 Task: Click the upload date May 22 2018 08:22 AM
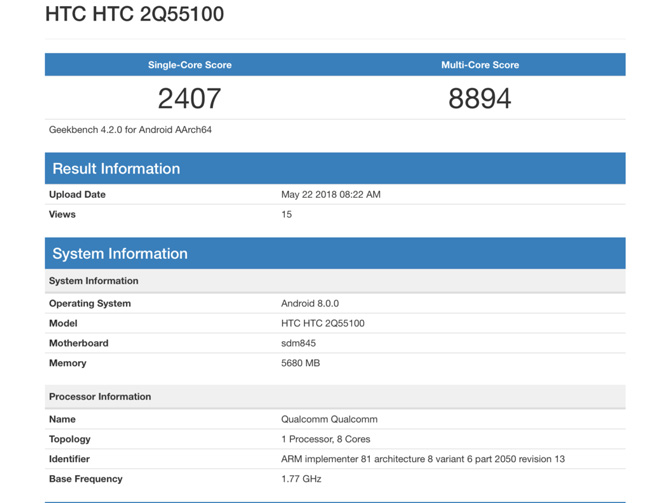(x=331, y=194)
